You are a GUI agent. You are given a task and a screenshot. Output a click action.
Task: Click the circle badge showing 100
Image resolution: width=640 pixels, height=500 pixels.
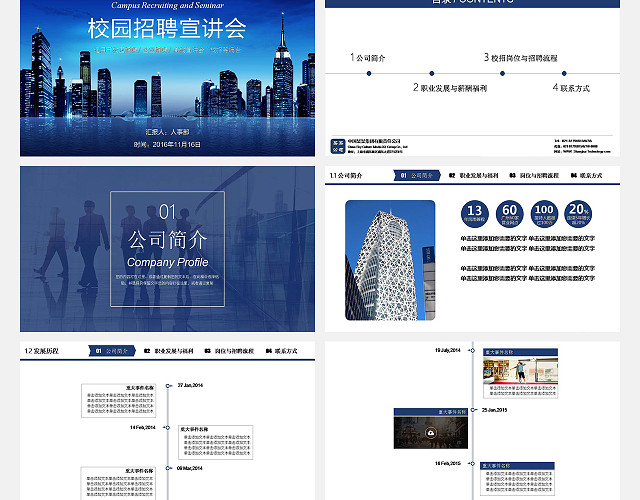(x=544, y=214)
